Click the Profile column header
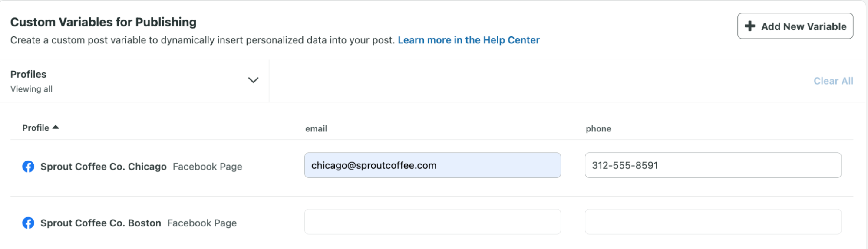The width and height of the screenshot is (868, 249). (36, 128)
